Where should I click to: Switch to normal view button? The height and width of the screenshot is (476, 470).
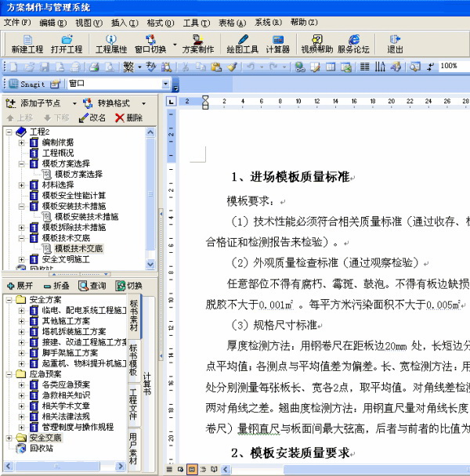click(x=169, y=469)
